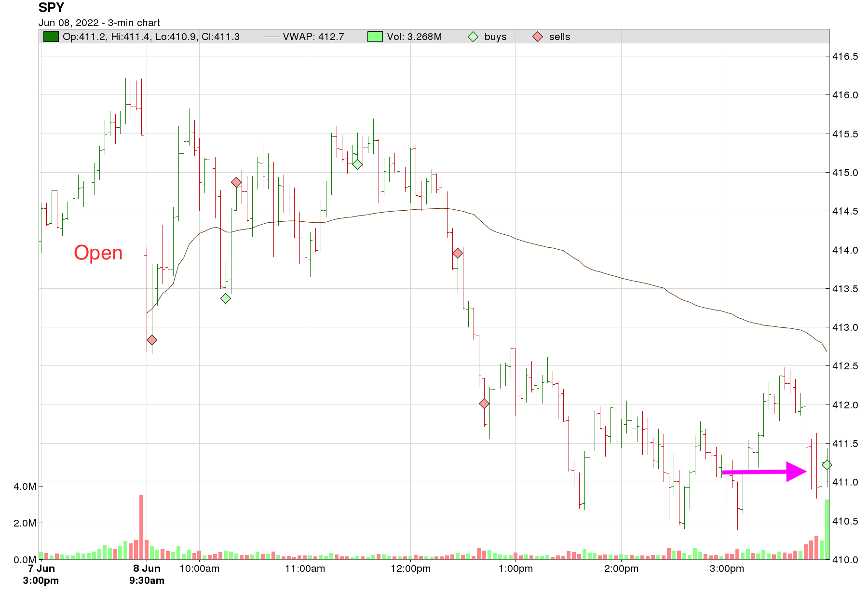Click the 2.0M volume axis label
Screen dimensions: 868x594
pyautogui.click(x=25, y=523)
